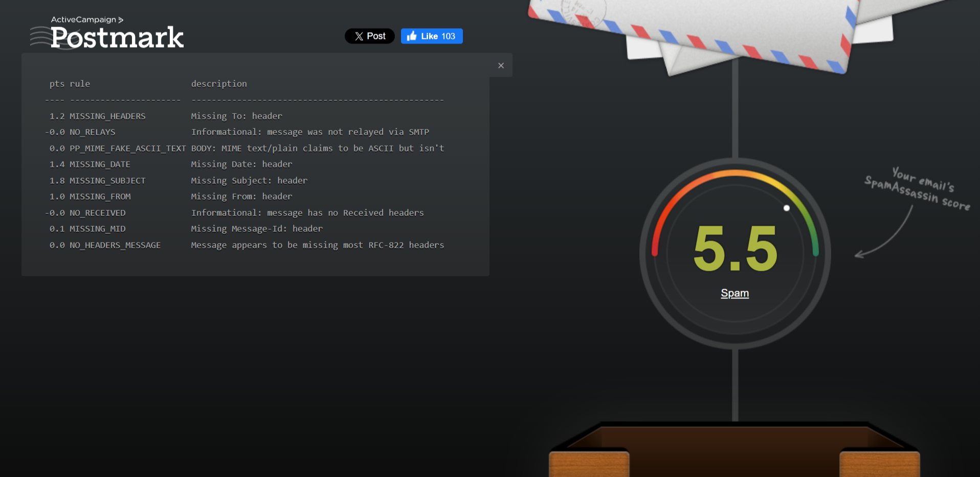Click the MISSING_FROM rule name

(x=100, y=197)
